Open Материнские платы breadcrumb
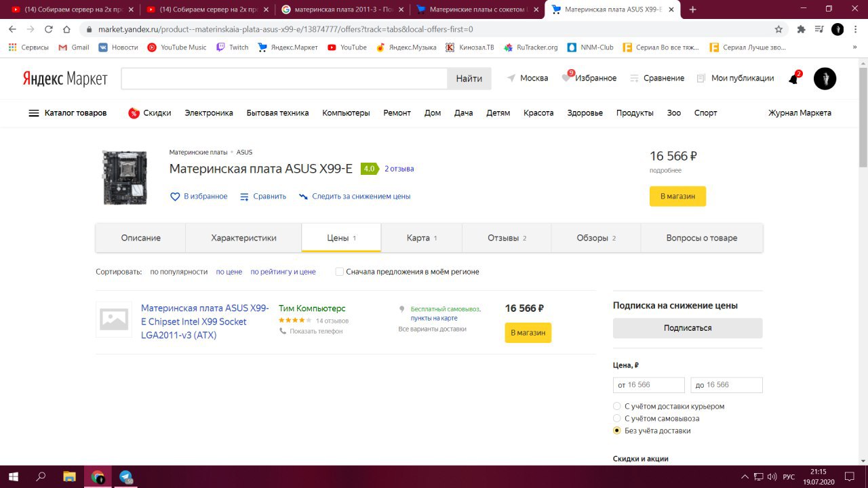This screenshot has width=868, height=488. [x=198, y=152]
